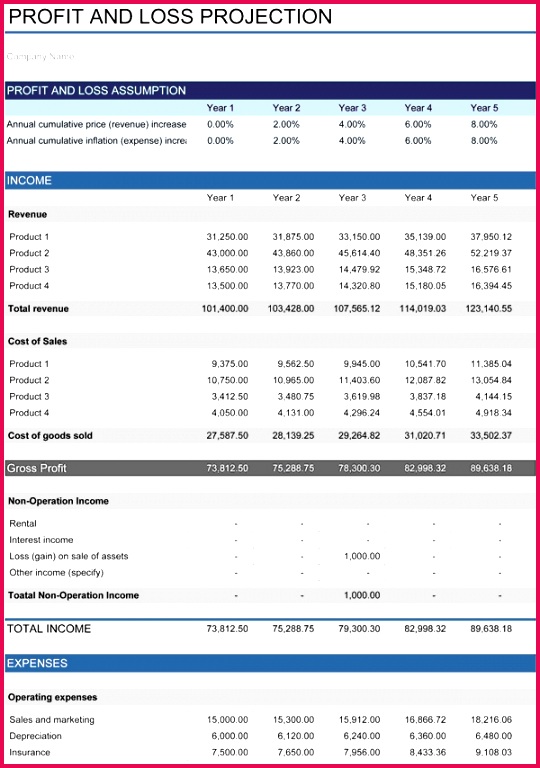540x768 pixels.
Task: Click Depreciation value 6,240.00
Action: coord(362,736)
